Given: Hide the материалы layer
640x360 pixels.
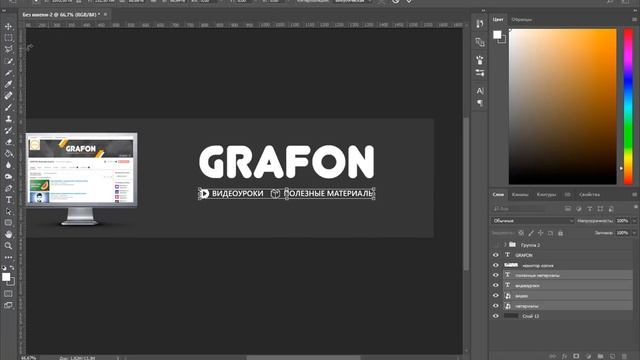Looking at the screenshot, I should click(x=496, y=306).
